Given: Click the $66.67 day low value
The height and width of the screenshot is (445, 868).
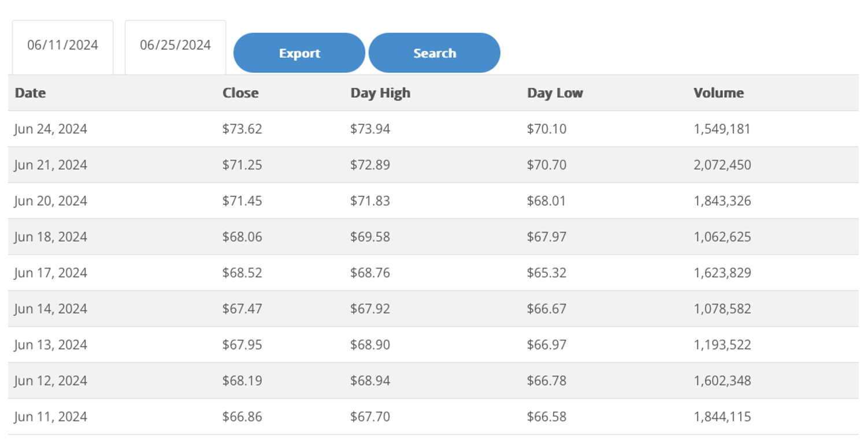Looking at the screenshot, I should pos(546,309).
